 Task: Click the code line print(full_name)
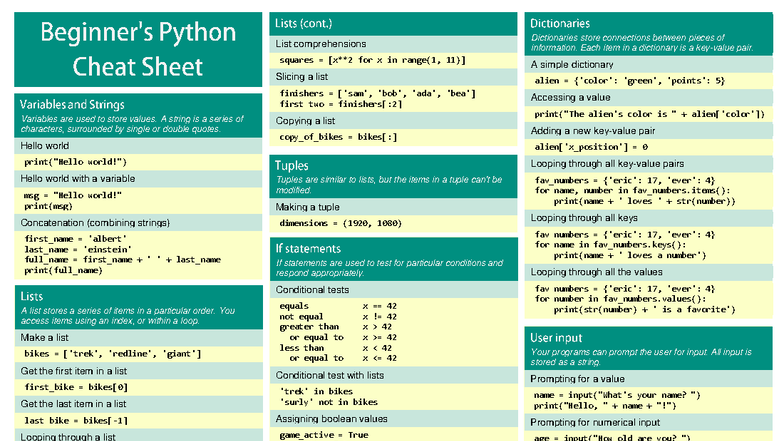tap(64, 270)
